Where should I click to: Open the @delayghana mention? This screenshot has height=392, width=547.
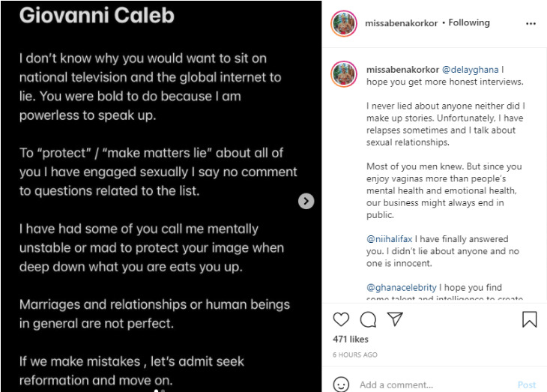[470, 70]
